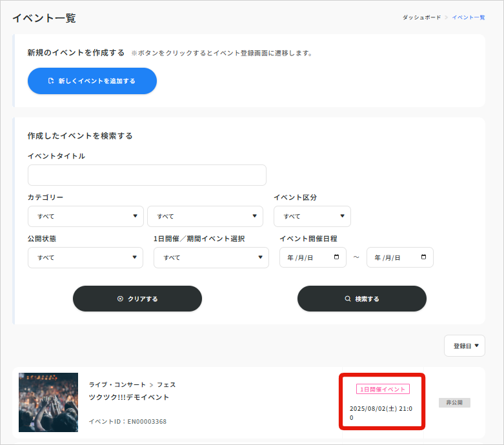Image resolution: width=504 pixels, height=445 pixels.
Task: Click the 非公開 status badge
Action: (454, 403)
